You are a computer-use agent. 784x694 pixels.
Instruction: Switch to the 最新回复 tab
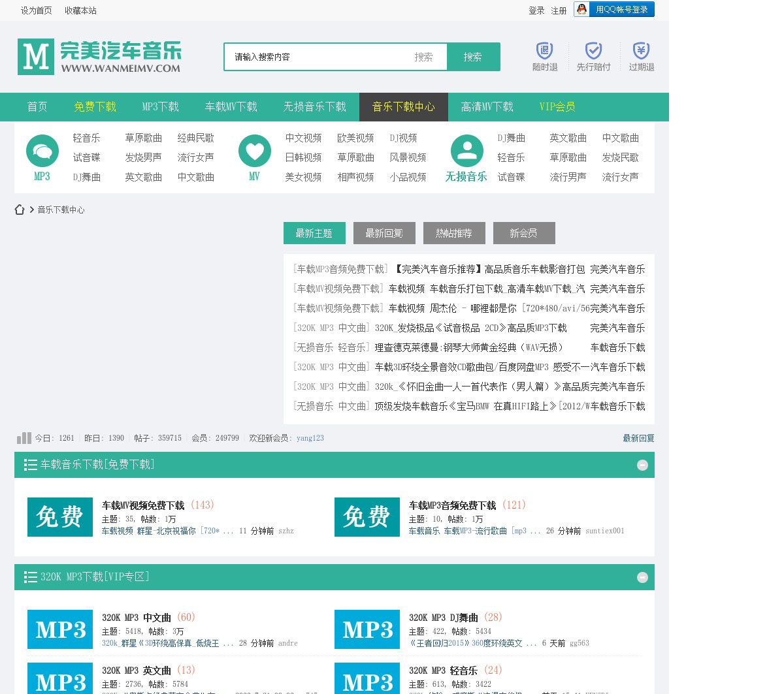coord(384,233)
